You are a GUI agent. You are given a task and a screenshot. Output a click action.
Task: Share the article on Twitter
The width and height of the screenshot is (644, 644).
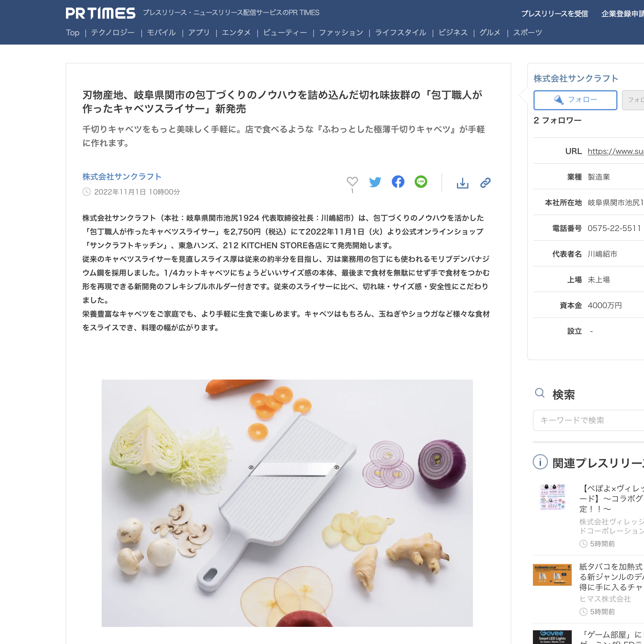tap(375, 182)
